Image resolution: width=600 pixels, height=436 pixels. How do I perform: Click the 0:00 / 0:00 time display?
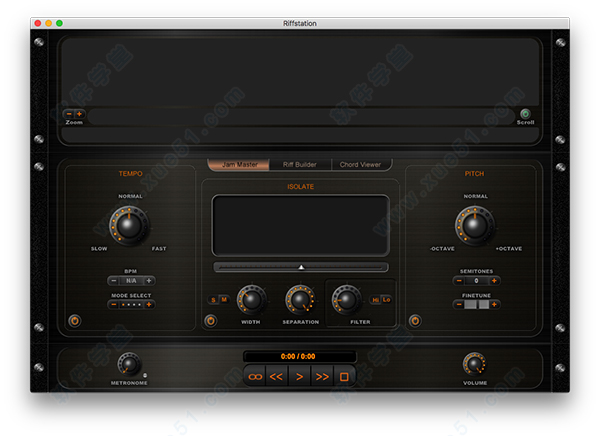tap(299, 356)
